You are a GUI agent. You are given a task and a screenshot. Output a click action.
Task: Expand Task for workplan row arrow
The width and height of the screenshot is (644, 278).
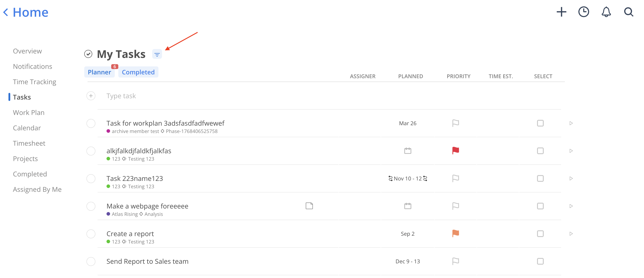[571, 123]
